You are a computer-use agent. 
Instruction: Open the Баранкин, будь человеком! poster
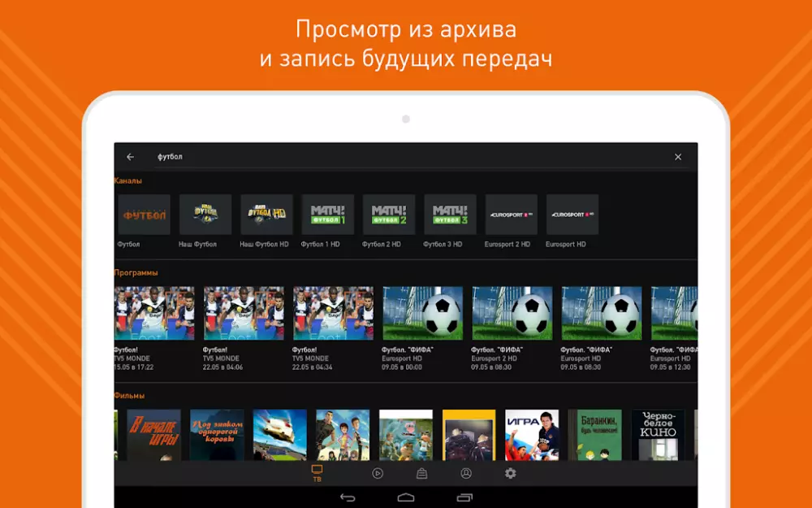click(x=595, y=435)
